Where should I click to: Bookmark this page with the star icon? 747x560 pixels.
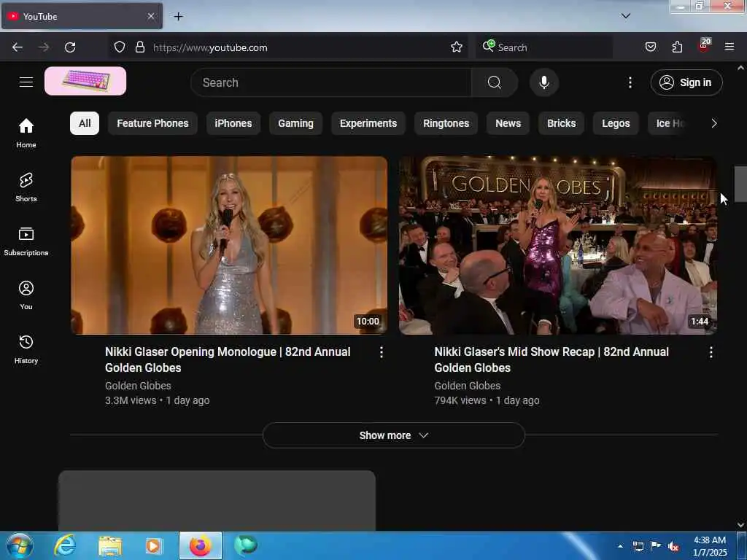tap(457, 47)
